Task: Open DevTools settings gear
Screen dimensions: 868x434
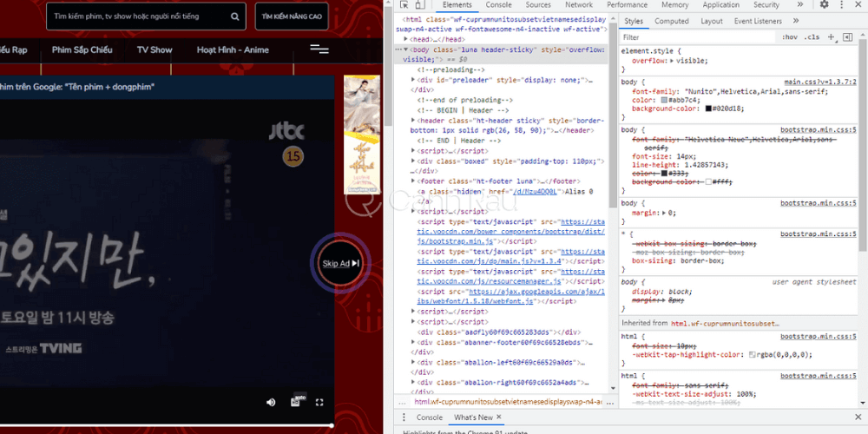Action: point(825,4)
